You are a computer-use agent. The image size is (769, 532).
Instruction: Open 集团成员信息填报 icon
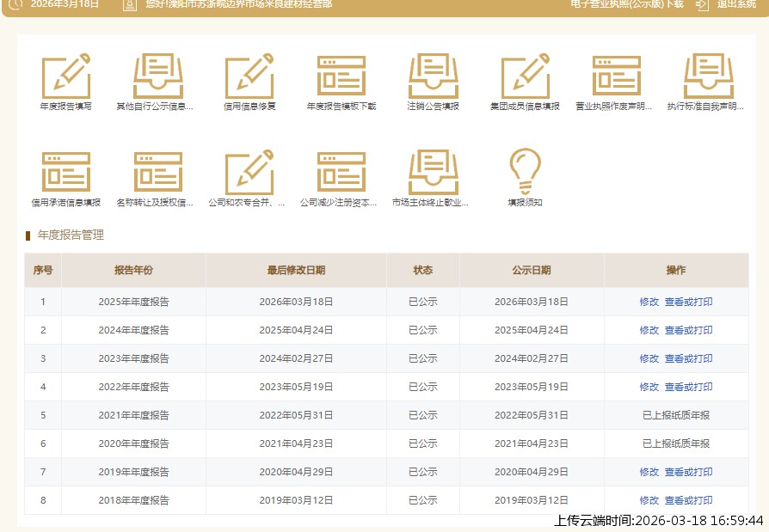point(525,76)
